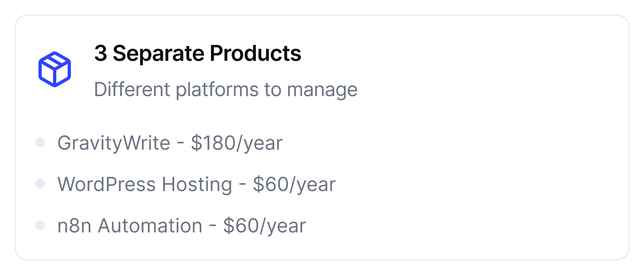This screenshot has width=644, height=275.
Task: Click the $180/year price text
Action: tap(237, 143)
